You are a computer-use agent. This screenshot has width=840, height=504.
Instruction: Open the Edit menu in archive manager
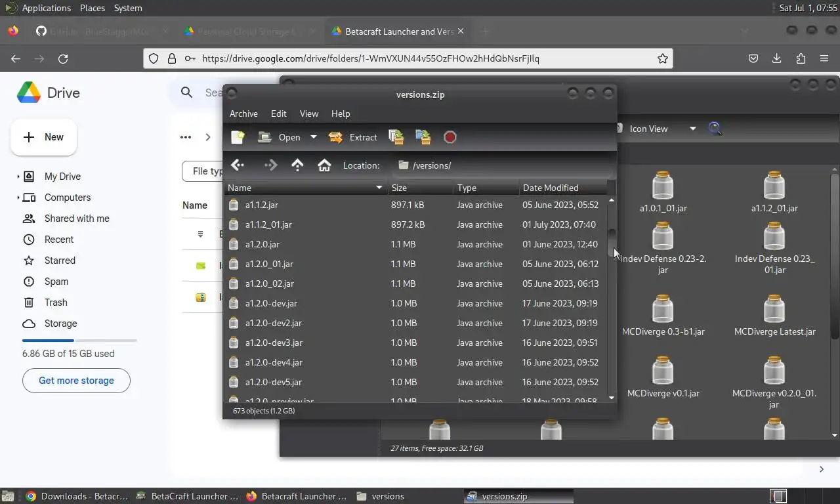coord(279,114)
